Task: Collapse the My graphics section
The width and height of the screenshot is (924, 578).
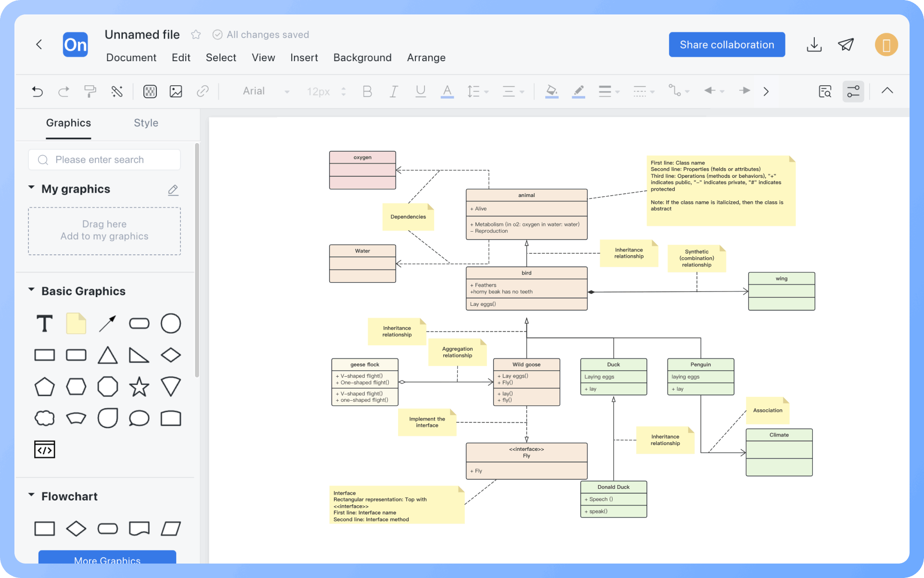Action: 31,187
